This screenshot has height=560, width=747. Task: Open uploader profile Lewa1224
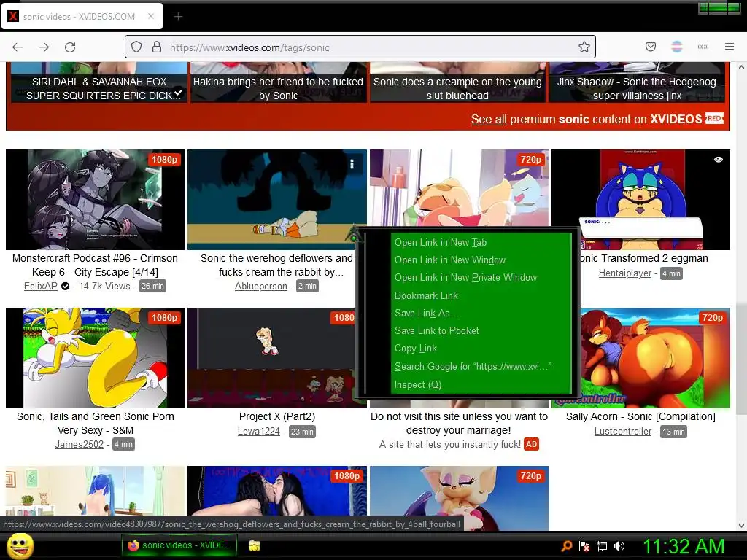tap(259, 432)
